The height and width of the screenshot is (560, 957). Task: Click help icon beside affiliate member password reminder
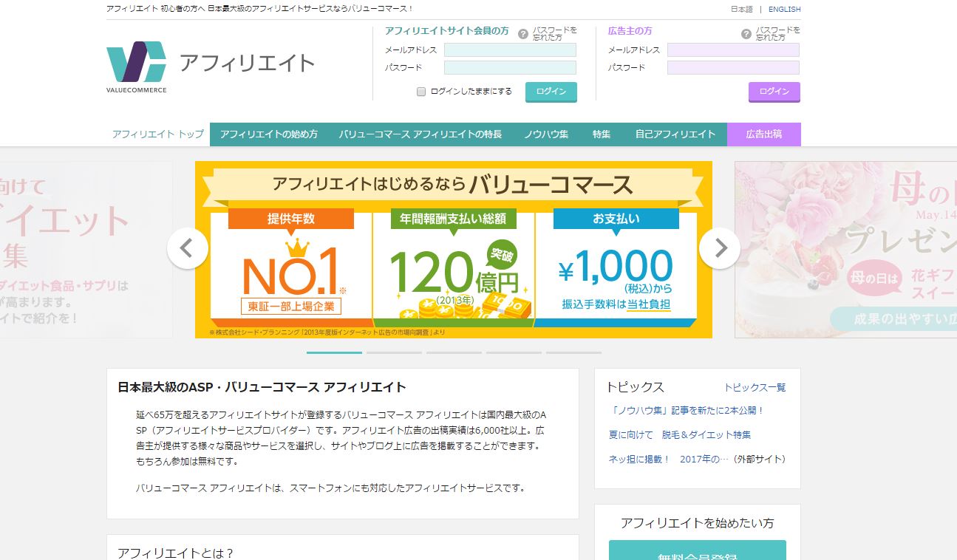(523, 34)
